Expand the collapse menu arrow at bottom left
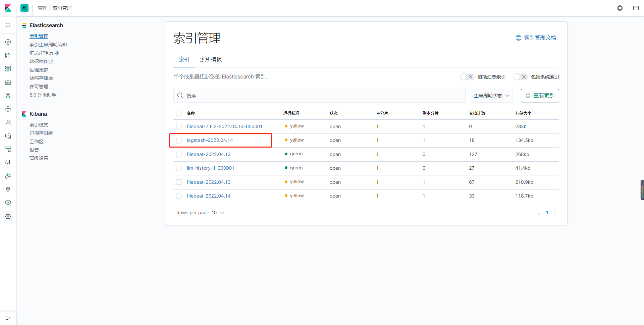The height and width of the screenshot is (325, 644). pyautogui.click(x=8, y=318)
